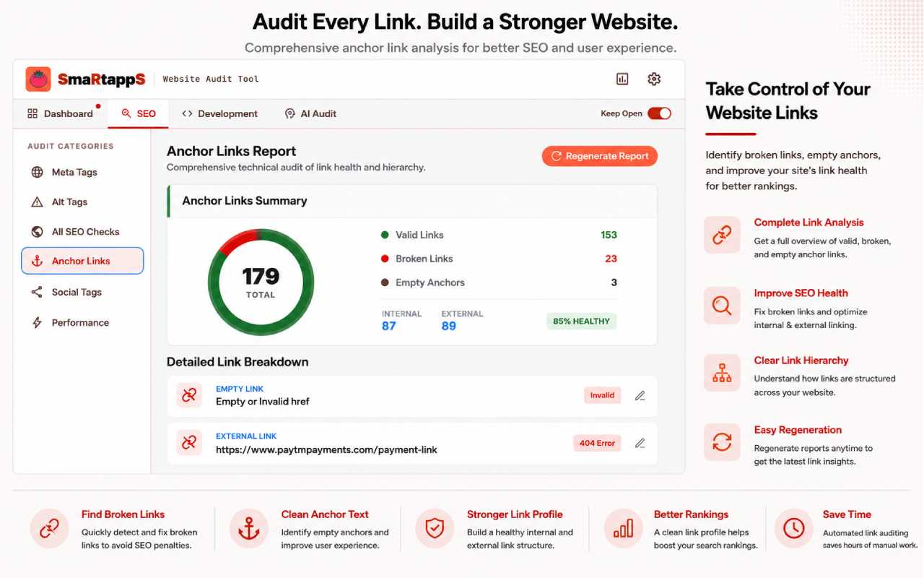Click the 85% HEALTHY badge
The height and width of the screenshot is (578, 924).
581,321
